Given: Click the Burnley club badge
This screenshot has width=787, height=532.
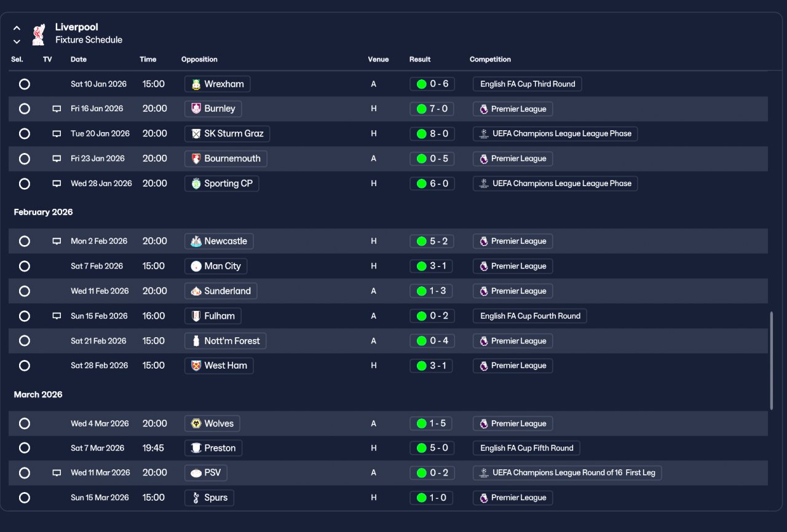Looking at the screenshot, I should tap(196, 109).
